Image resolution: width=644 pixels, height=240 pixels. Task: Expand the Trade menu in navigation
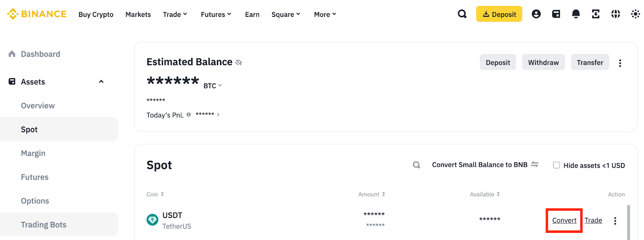tap(175, 14)
